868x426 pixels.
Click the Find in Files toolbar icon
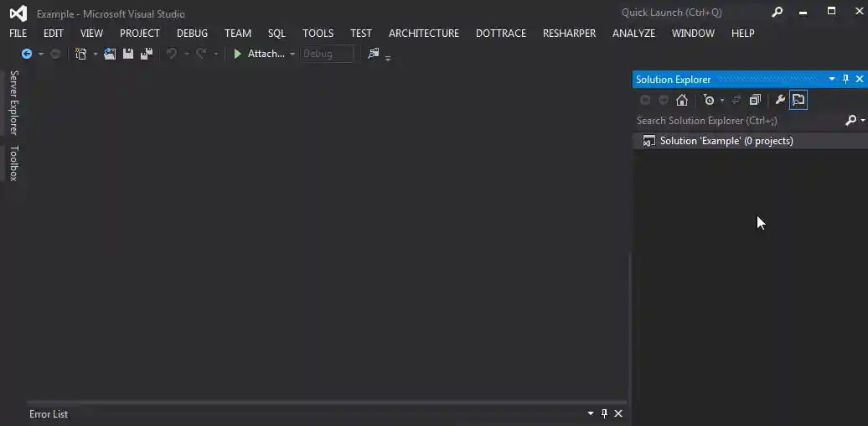point(374,53)
